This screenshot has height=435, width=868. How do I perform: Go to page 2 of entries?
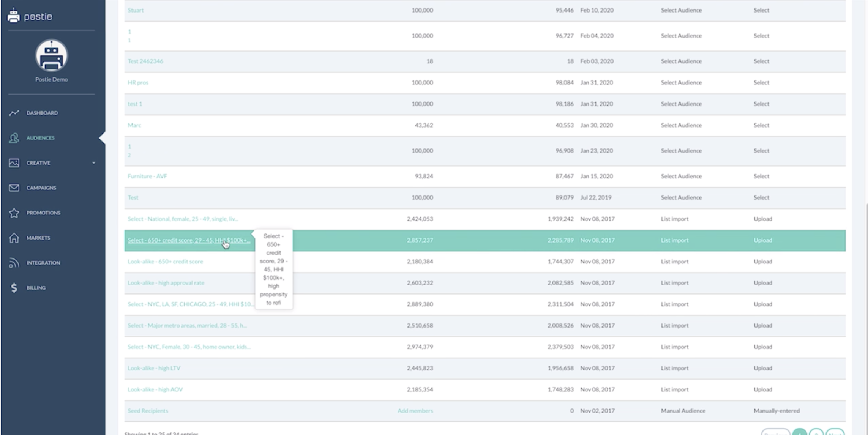coord(816,432)
